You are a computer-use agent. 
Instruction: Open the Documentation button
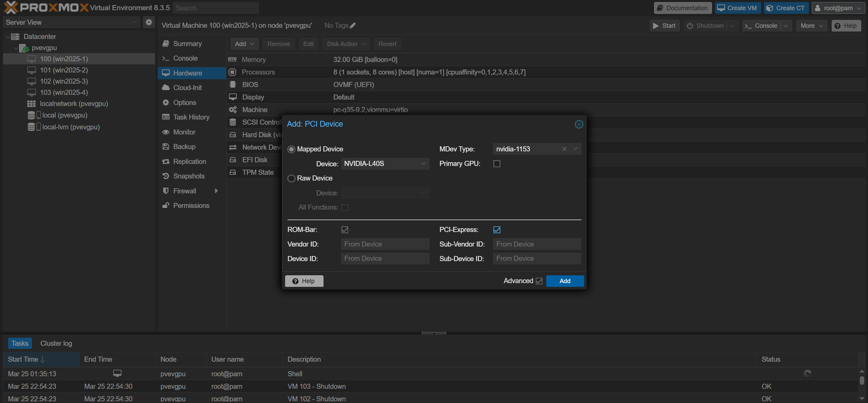pos(683,8)
